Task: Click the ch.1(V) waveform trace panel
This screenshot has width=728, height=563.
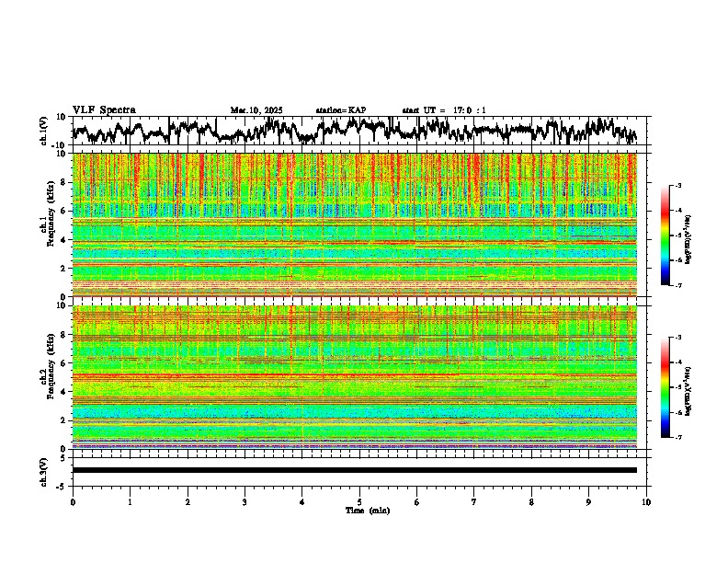Action: pos(359,131)
